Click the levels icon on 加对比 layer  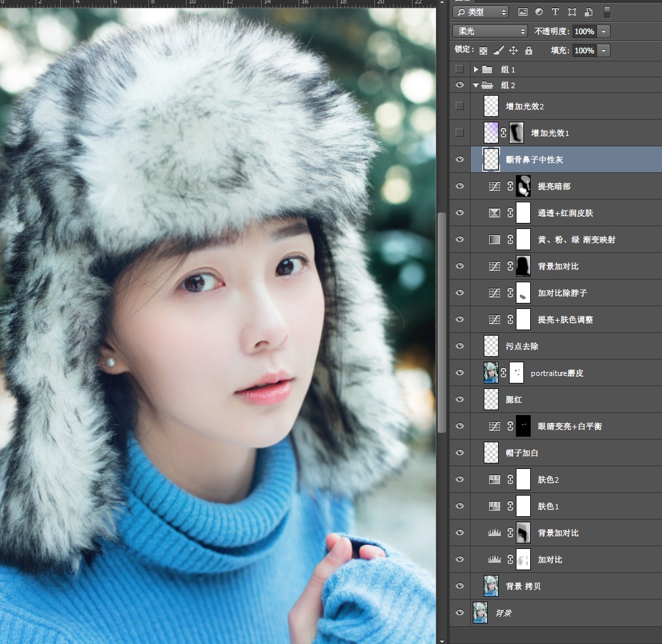(x=495, y=559)
